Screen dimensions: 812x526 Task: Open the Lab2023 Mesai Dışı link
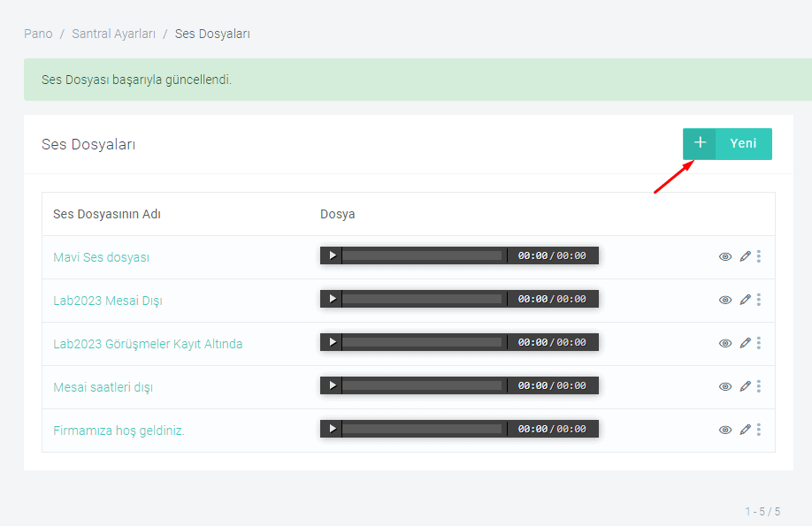pos(108,301)
